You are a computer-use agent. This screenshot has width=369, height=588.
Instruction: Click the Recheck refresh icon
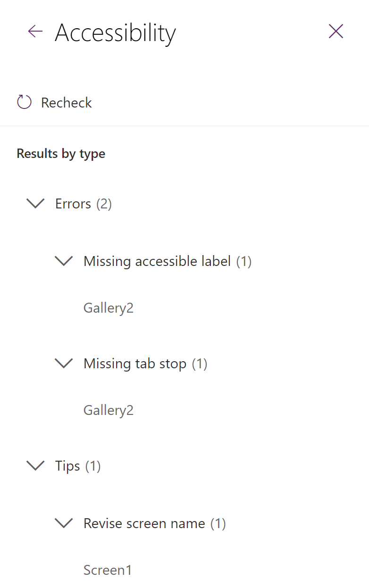(x=24, y=101)
